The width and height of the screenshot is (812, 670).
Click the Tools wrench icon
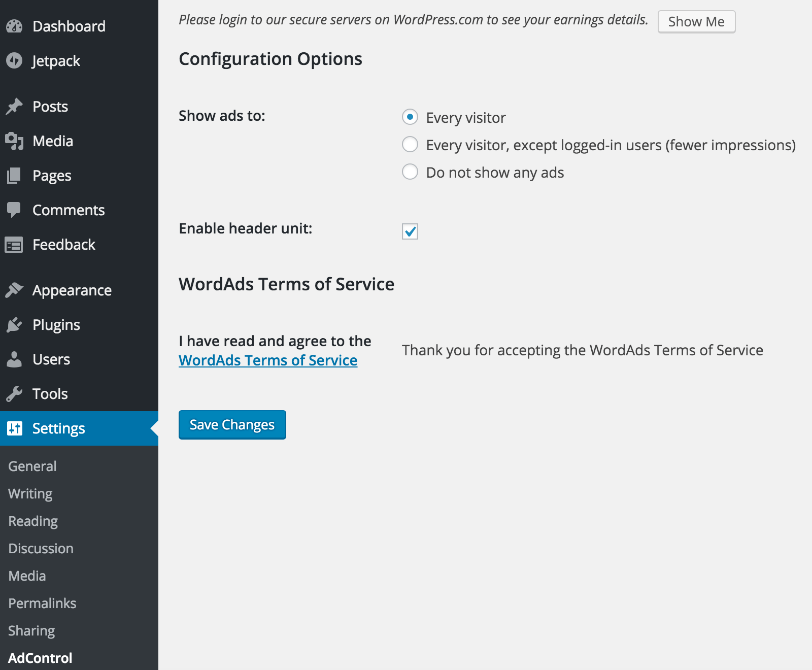click(14, 394)
